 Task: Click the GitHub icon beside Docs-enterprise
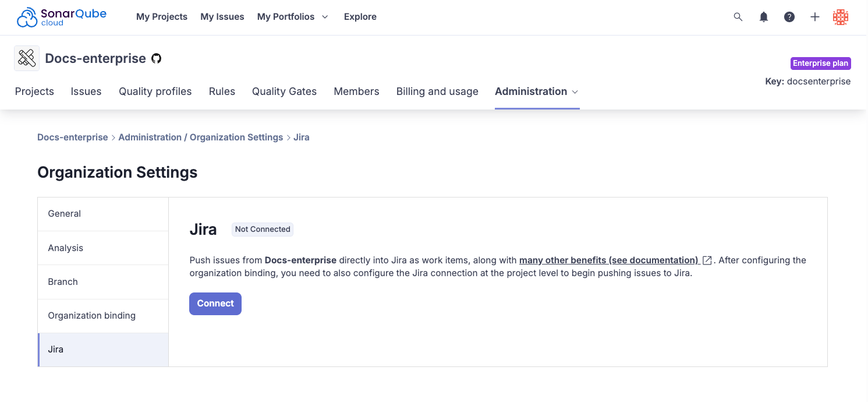click(157, 58)
